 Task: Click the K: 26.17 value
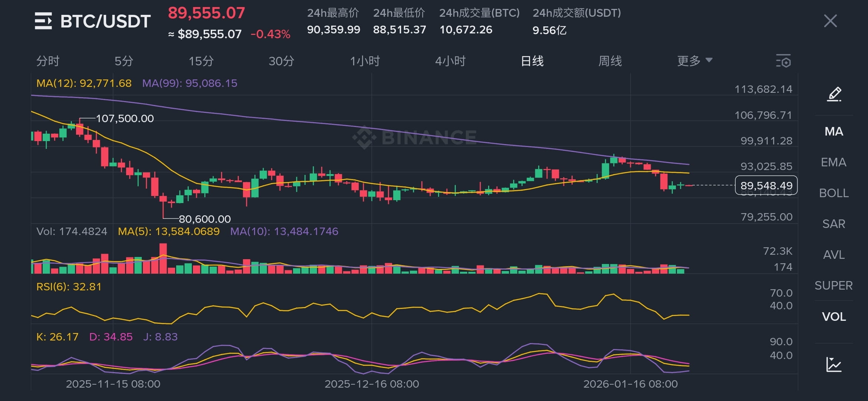(57, 337)
